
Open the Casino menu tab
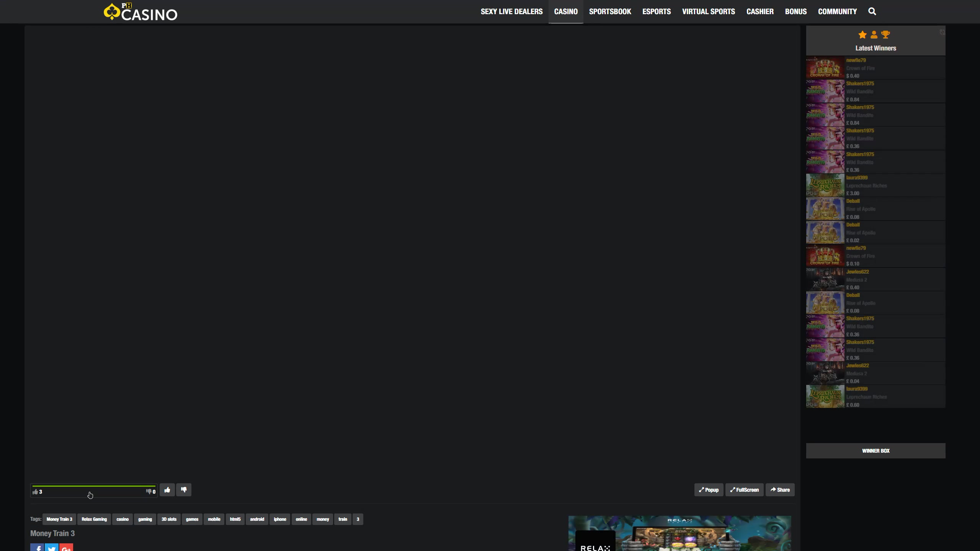[566, 11]
